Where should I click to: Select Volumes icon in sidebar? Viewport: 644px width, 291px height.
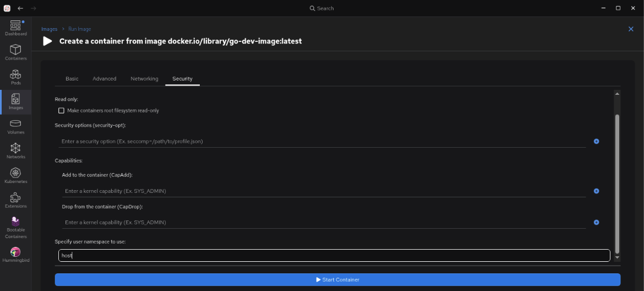pyautogui.click(x=15, y=127)
